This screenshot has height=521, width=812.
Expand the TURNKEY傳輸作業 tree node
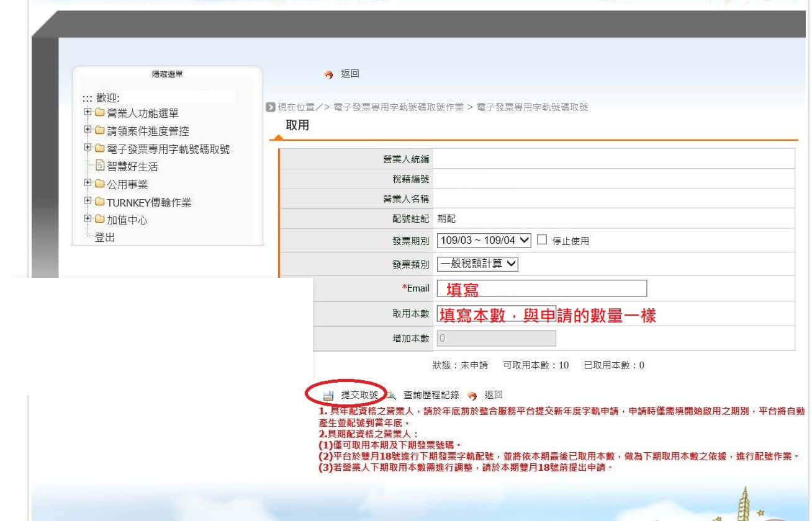click(88, 202)
